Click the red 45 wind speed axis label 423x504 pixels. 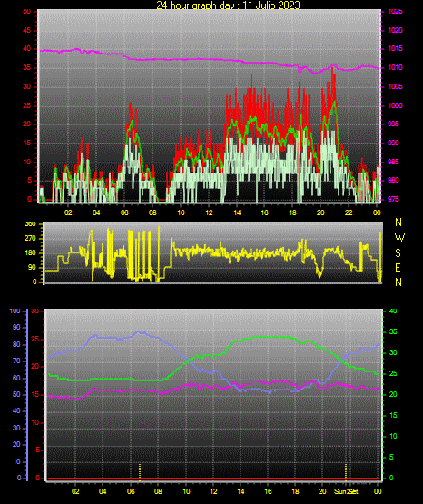pos(27,31)
